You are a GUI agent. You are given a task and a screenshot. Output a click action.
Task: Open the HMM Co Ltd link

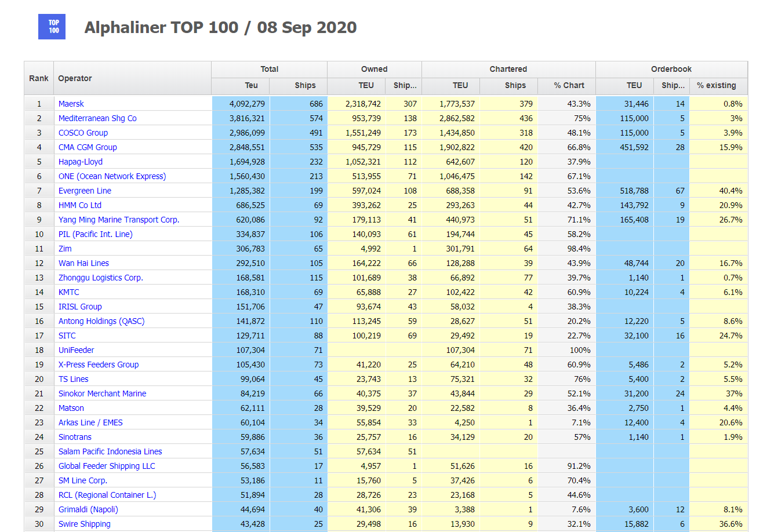click(x=80, y=205)
